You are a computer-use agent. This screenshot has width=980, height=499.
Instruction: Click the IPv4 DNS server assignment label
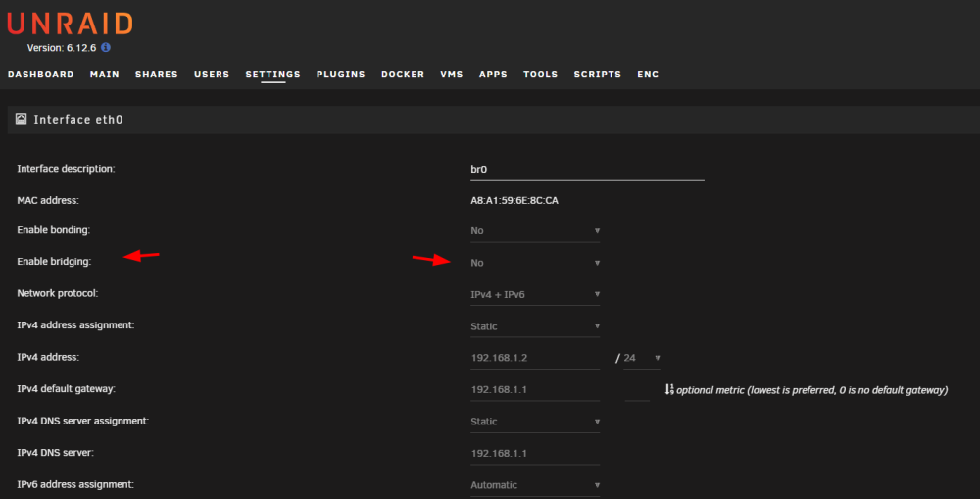83,421
